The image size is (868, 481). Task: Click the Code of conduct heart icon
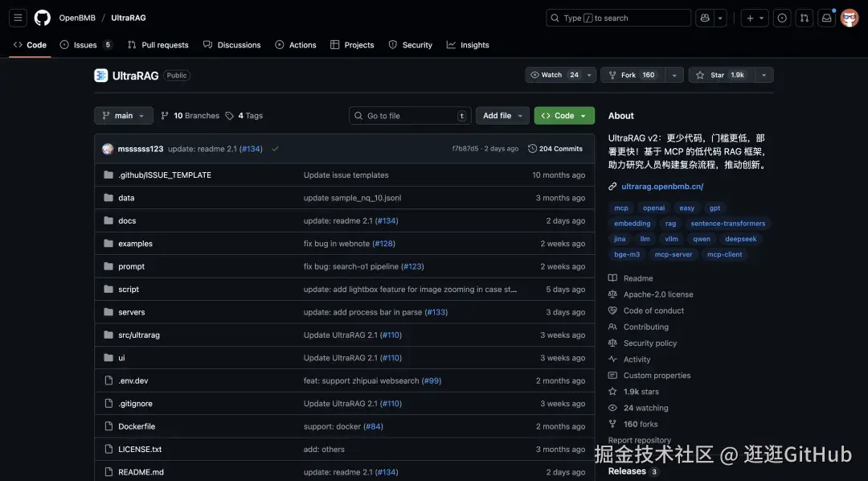coord(612,310)
